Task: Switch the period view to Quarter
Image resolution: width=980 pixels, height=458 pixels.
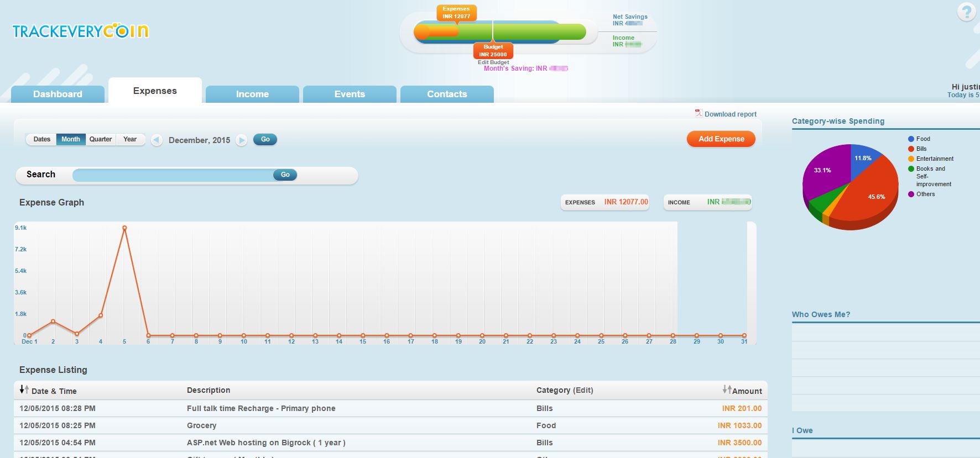Action: (101, 139)
